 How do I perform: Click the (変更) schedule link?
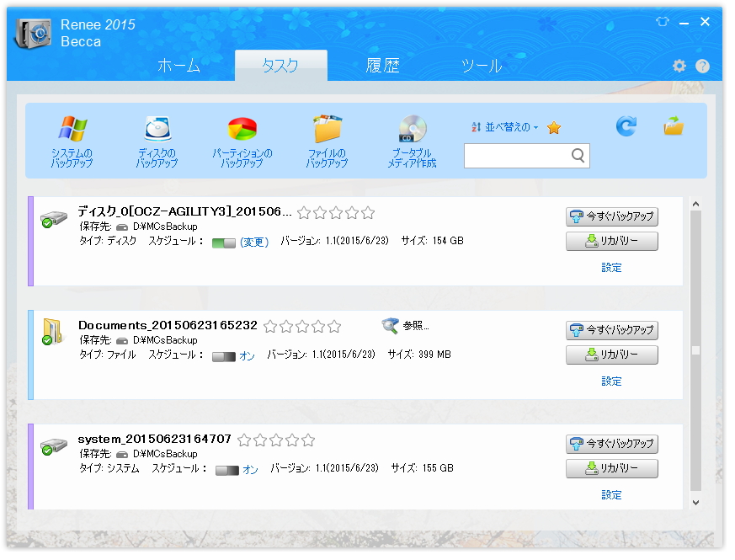pyautogui.click(x=254, y=242)
